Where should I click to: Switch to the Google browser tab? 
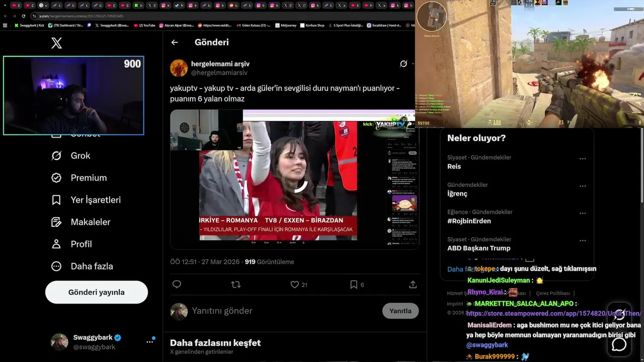click(x=43, y=6)
